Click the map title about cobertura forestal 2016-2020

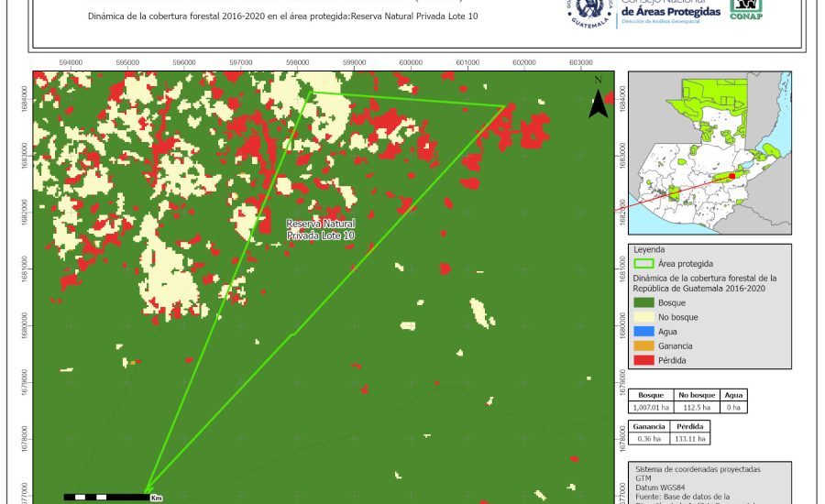(283, 16)
